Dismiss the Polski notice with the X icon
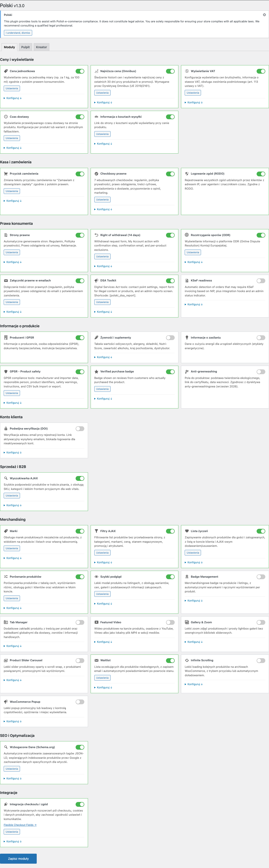 264,15
